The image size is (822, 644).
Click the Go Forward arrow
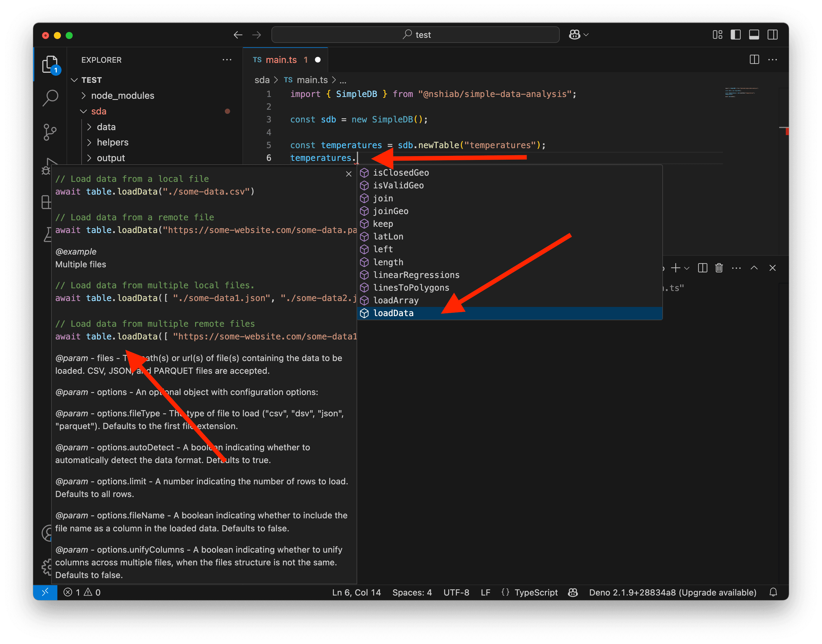(x=257, y=35)
